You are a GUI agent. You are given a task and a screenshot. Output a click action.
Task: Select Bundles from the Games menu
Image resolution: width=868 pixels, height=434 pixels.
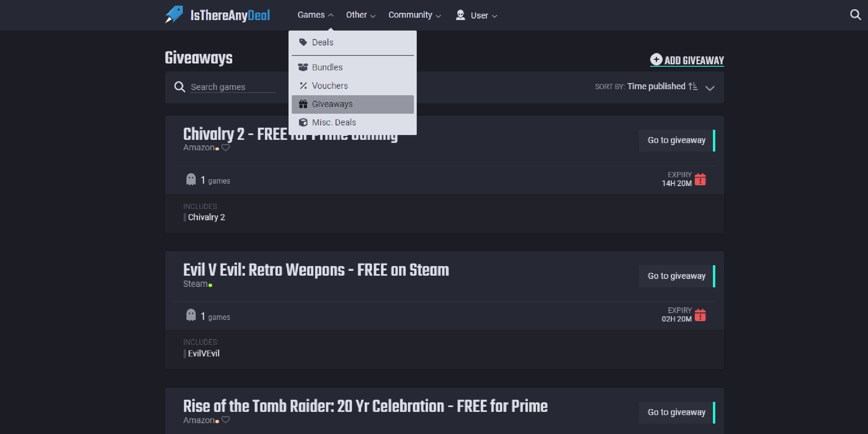pos(353,67)
